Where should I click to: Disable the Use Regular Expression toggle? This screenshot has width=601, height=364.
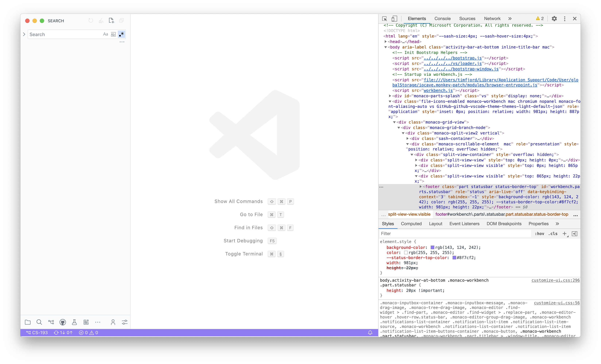pos(121,34)
